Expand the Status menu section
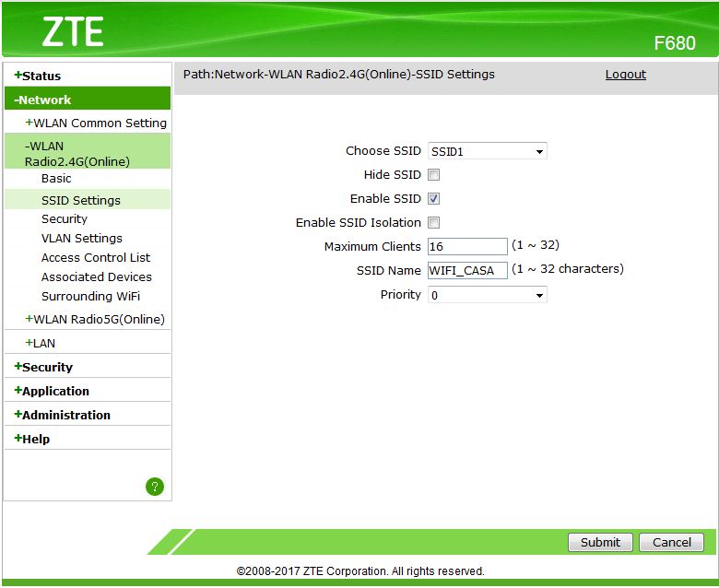 point(38,76)
